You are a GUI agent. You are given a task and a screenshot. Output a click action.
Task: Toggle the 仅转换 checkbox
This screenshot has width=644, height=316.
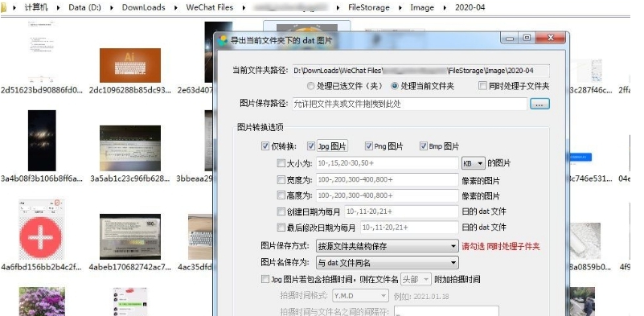265,146
